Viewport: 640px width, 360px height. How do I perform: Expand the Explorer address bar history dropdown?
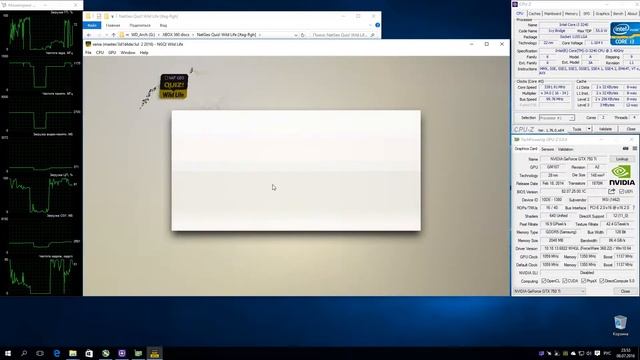tap(296, 35)
